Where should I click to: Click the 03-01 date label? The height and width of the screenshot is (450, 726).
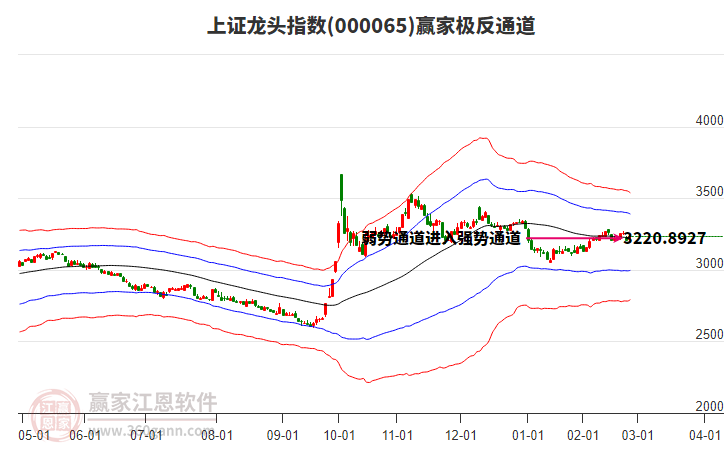tap(637, 436)
